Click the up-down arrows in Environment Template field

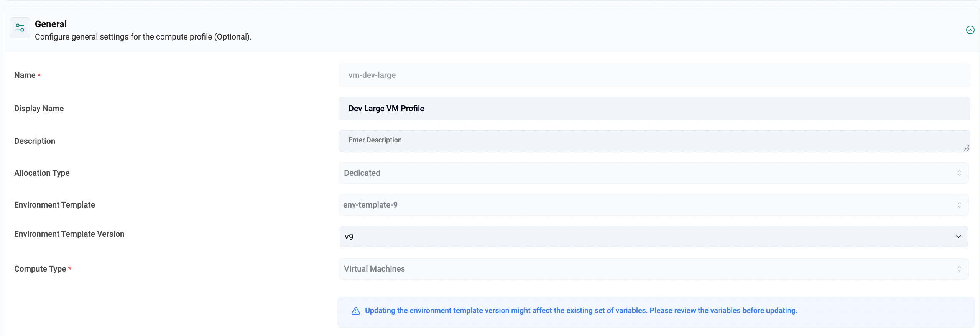(x=959, y=205)
